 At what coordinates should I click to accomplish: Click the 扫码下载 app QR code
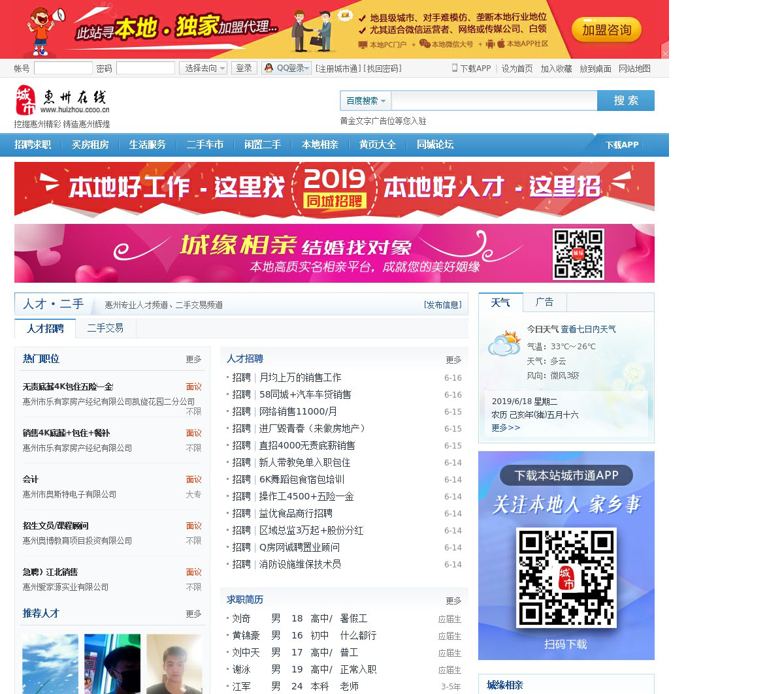566,578
